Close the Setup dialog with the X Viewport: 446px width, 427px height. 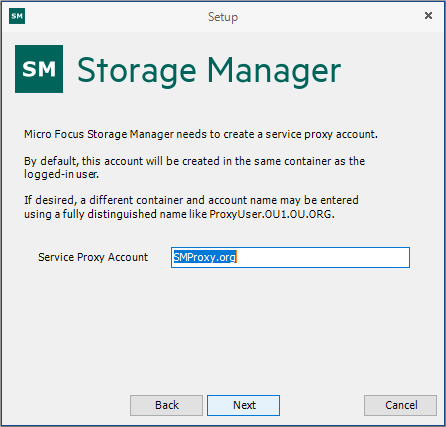click(428, 16)
